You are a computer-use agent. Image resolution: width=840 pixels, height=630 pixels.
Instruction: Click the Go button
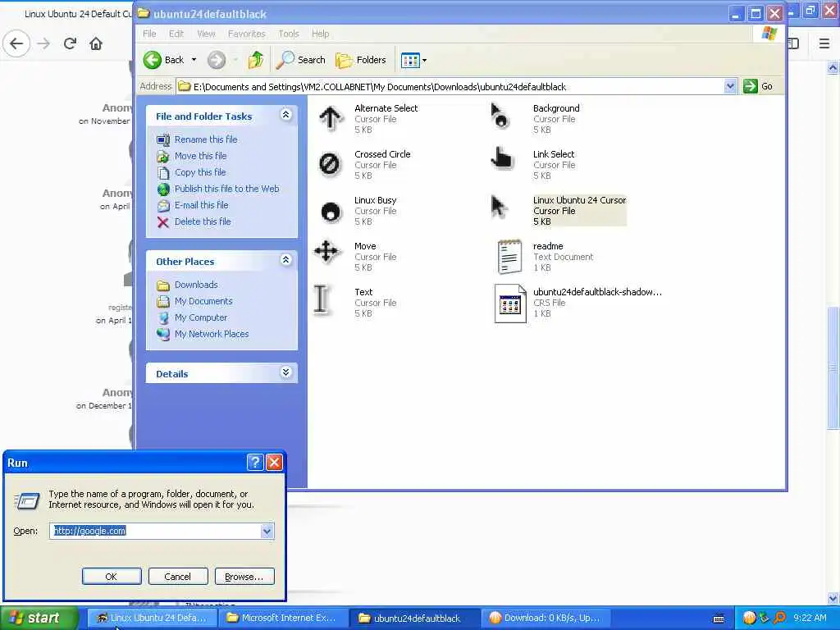[758, 86]
